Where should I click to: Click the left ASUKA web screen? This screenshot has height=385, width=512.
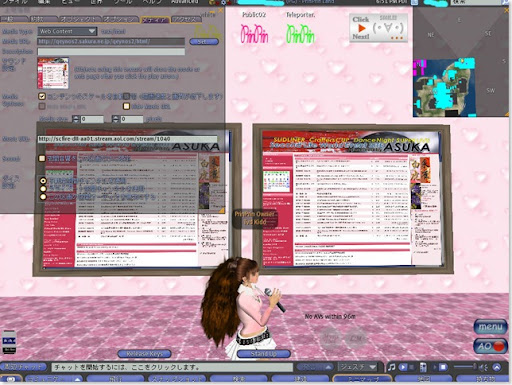[137, 199]
